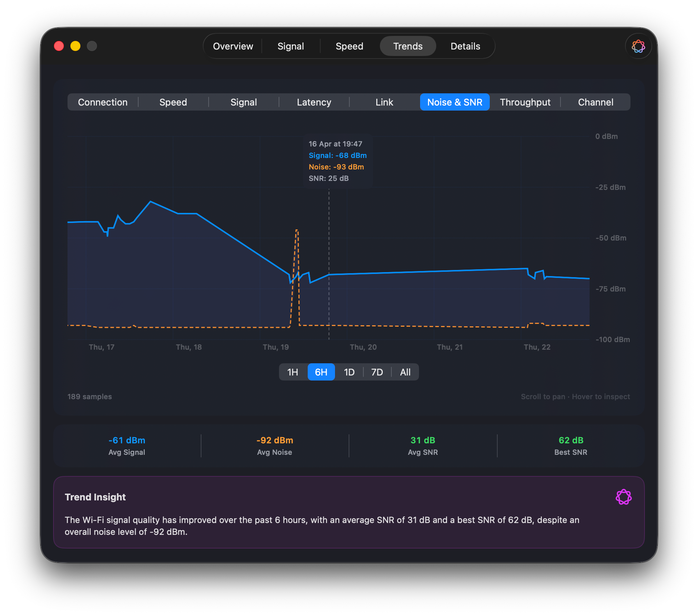
Task: Enable the 7D time range
Action: pos(377,372)
